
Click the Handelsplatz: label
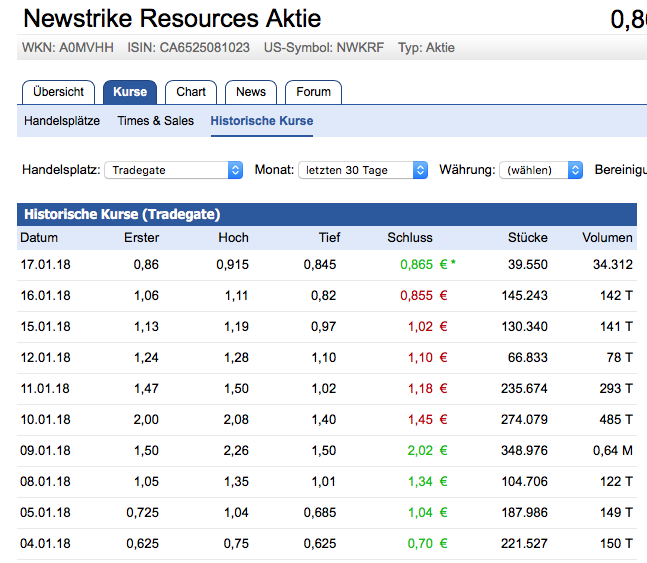[x=61, y=170]
